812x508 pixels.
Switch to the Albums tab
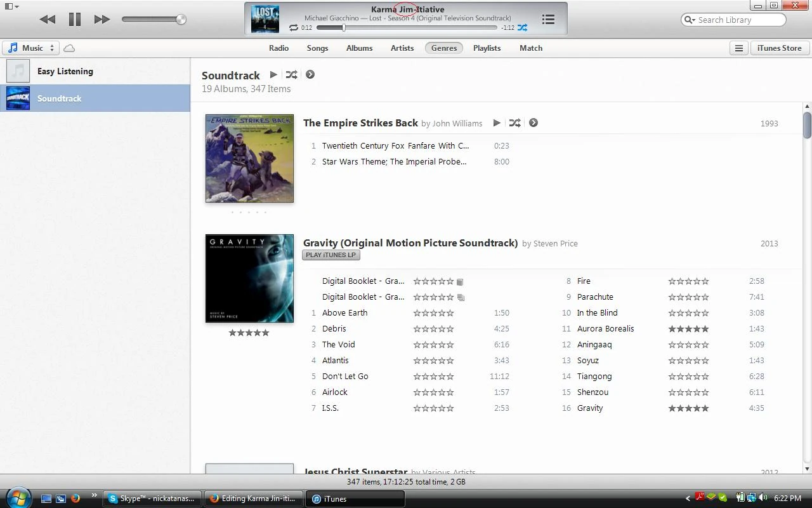359,48
